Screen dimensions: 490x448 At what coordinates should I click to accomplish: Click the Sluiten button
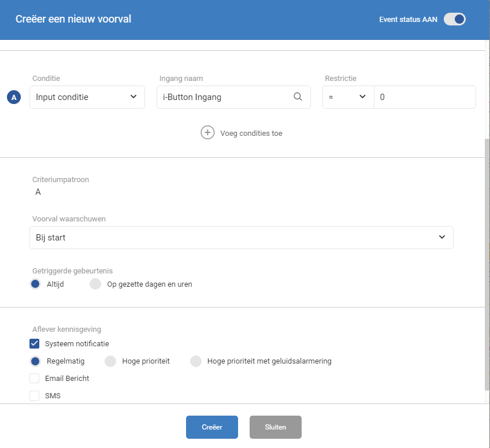tap(275, 427)
